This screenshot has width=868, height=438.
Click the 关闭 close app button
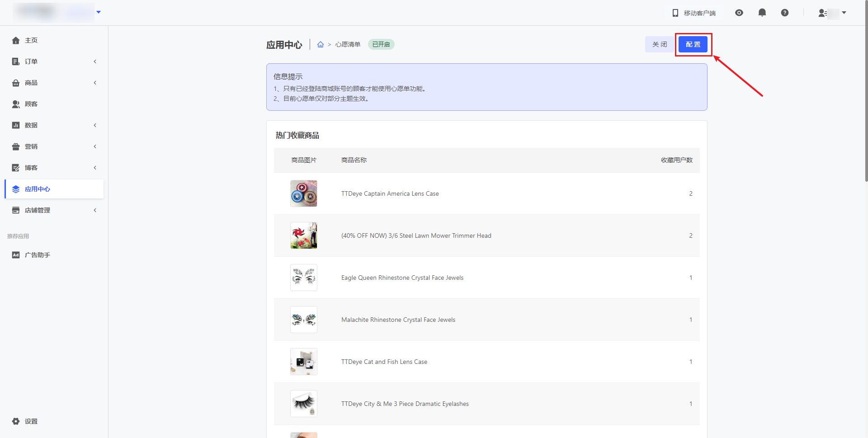point(659,44)
